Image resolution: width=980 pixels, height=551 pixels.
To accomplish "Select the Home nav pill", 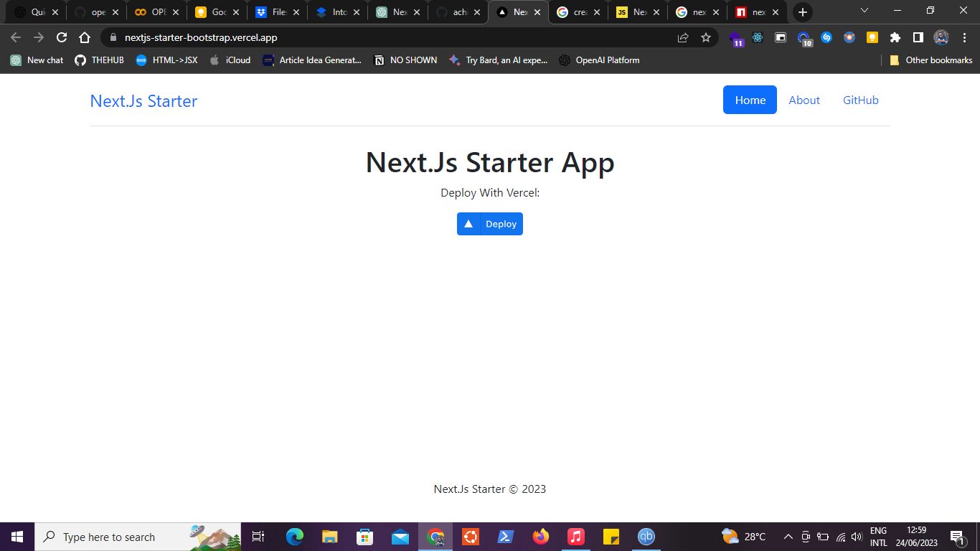I will coord(750,100).
